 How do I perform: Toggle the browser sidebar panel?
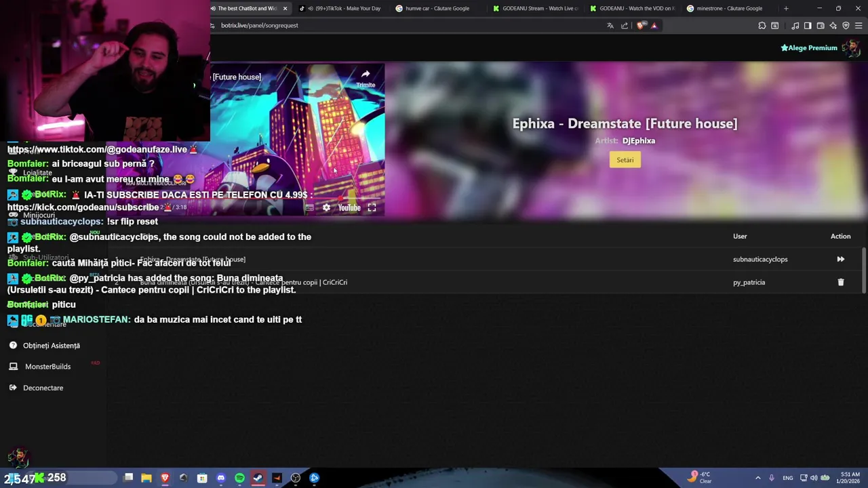coord(808,26)
